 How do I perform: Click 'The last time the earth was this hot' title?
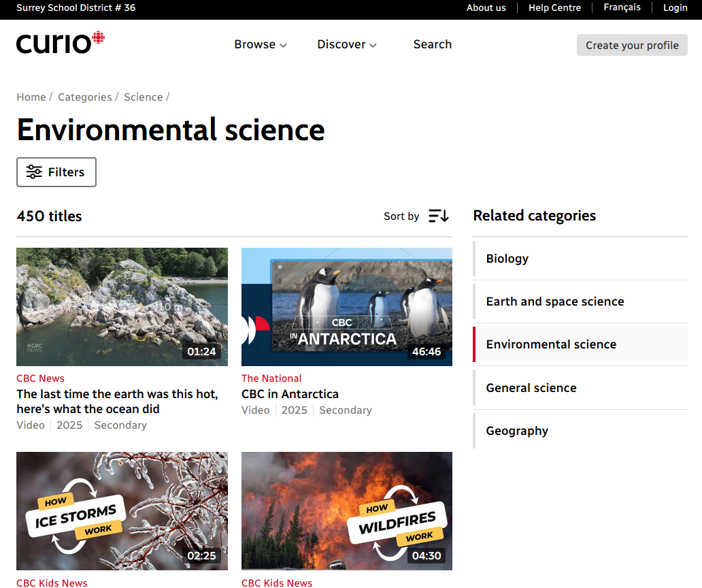[117, 402]
